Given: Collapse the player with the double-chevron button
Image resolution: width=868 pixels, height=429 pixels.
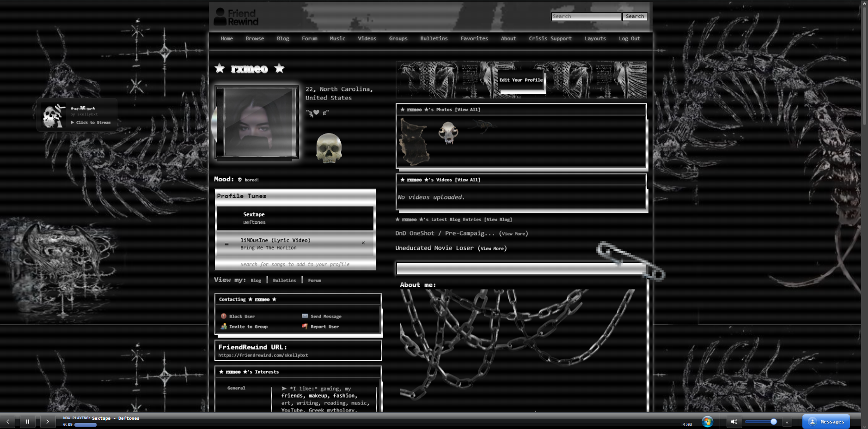Looking at the screenshot, I should (787, 422).
